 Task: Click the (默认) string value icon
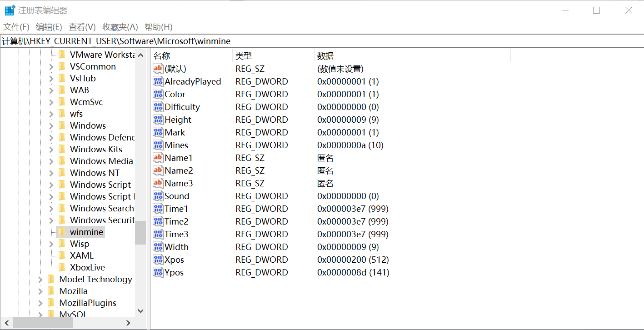point(158,69)
